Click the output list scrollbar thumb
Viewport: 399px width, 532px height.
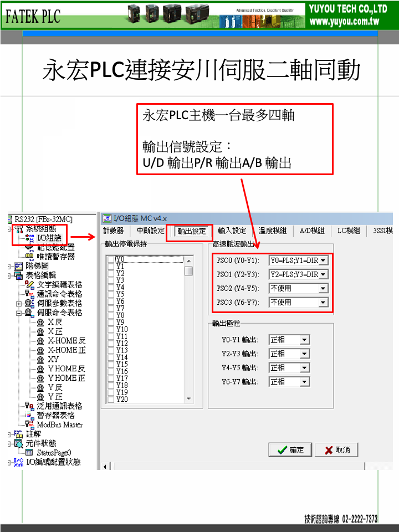click(x=188, y=271)
